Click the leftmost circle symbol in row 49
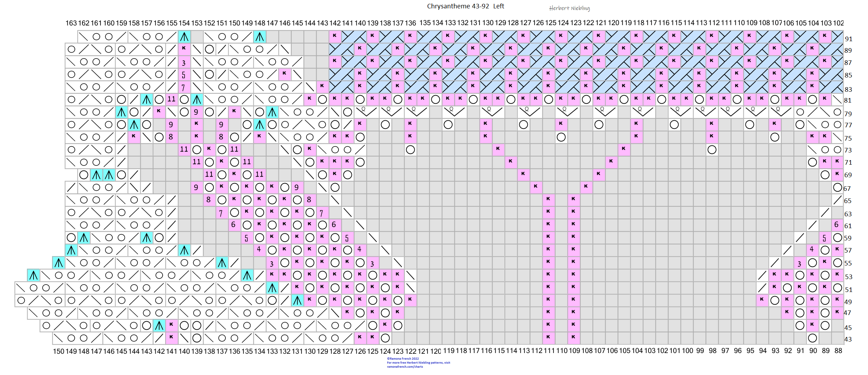Viewport: 868px width, 375px height. (x=21, y=300)
